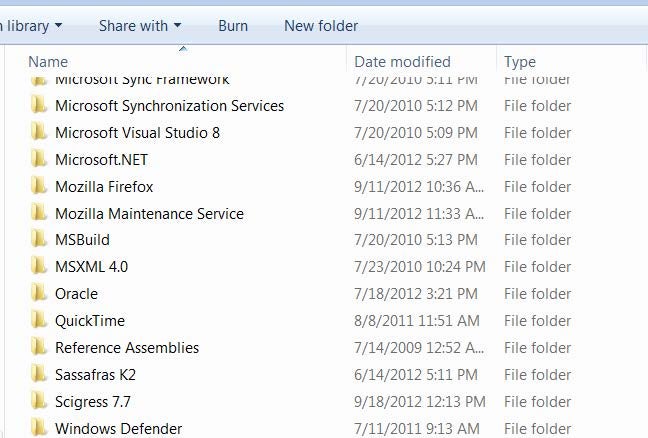Click the date 6/14/2012 5:27 PM
Screen dimensions: 648x438
[x=416, y=159]
